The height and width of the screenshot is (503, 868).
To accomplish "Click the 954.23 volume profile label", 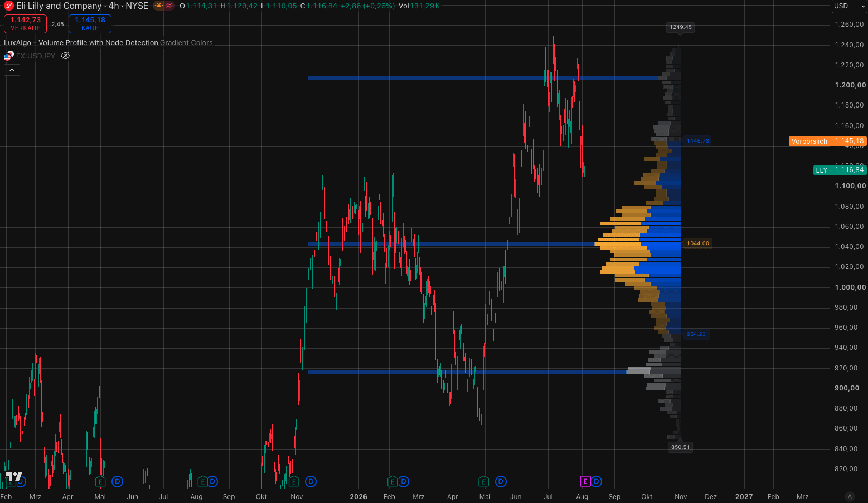I will (696, 334).
